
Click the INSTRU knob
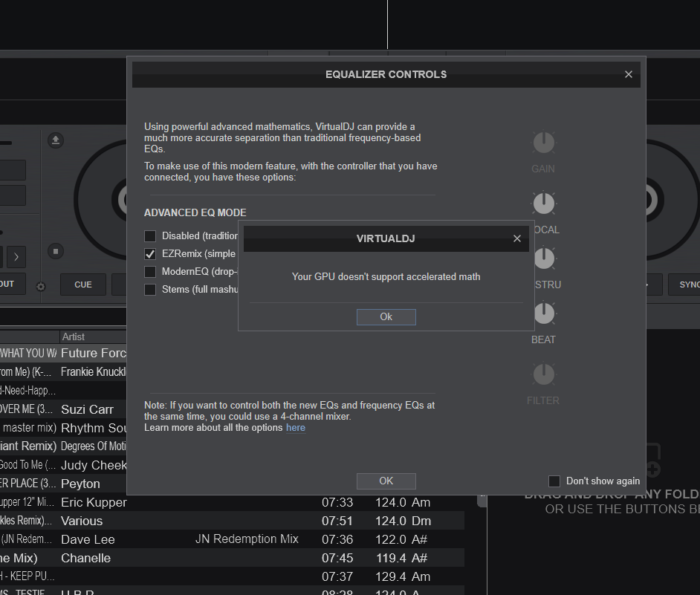click(544, 259)
